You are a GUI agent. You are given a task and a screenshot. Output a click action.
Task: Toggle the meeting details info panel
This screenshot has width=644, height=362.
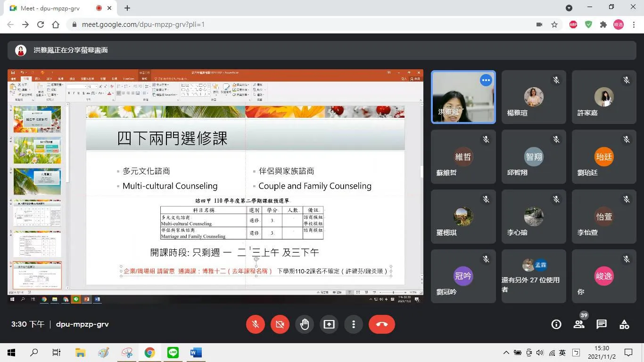(556, 324)
